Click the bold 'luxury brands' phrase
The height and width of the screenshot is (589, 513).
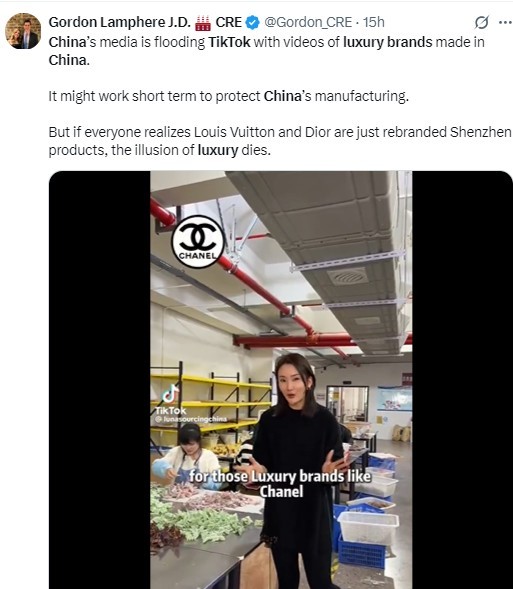click(x=388, y=42)
